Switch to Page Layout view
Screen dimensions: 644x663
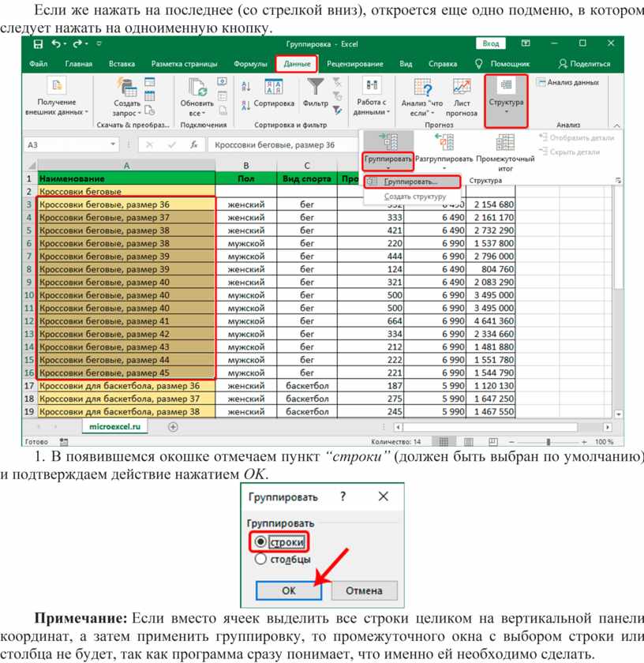pos(469,442)
